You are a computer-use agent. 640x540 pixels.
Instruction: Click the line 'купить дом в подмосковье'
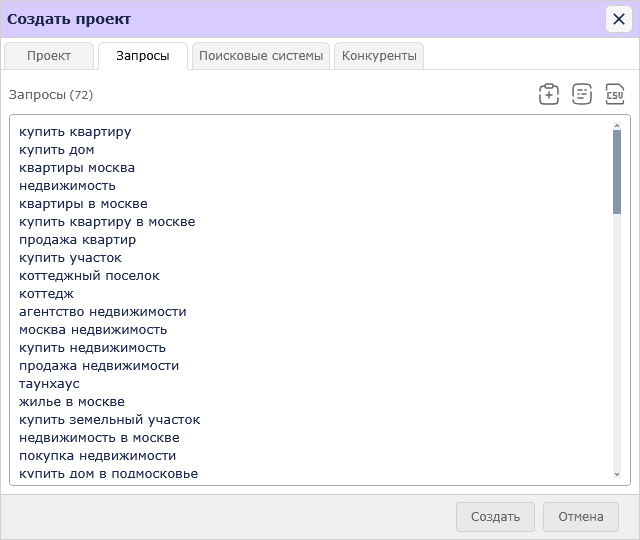[109, 473]
